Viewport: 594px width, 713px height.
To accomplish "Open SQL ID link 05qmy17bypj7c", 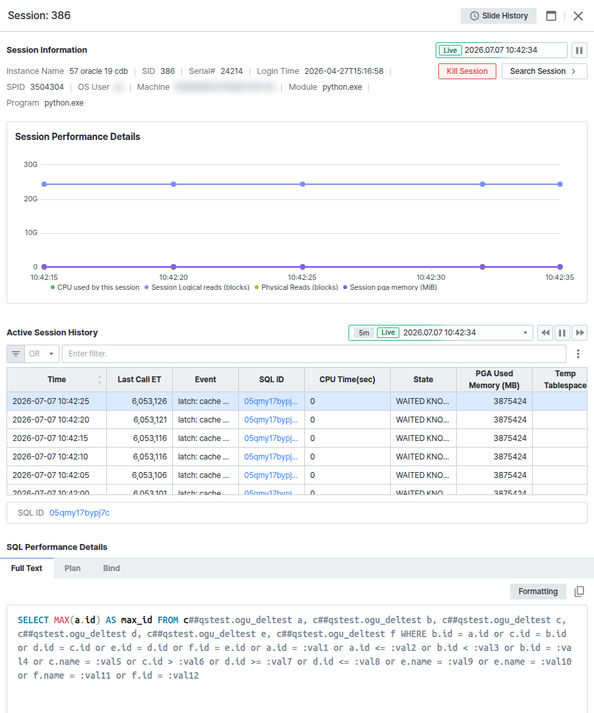I will (79, 513).
